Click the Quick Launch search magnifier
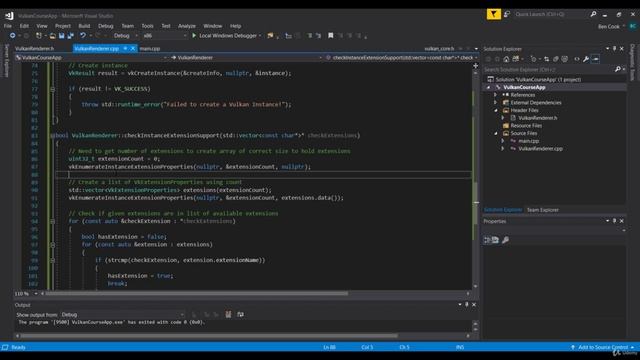640x360 pixels. (593, 14)
